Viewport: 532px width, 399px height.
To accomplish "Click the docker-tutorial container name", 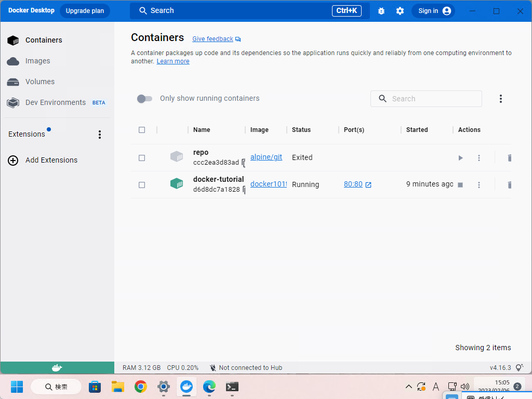I will click(219, 179).
